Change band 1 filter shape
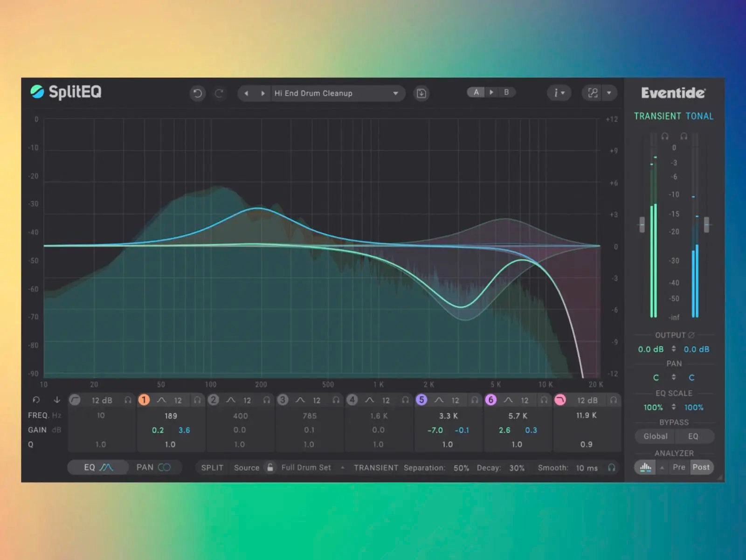Screen dimensions: 746x560 162,400
